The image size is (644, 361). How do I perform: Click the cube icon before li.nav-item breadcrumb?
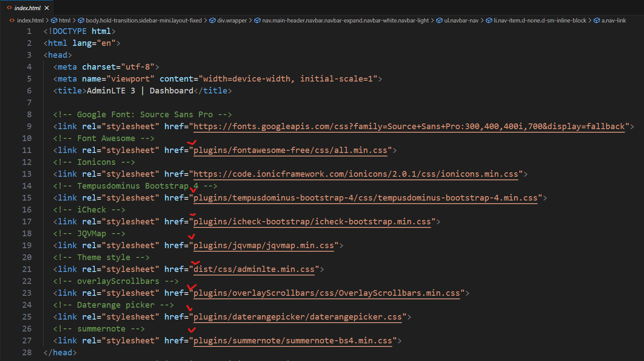pyautogui.click(x=489, y=20)
